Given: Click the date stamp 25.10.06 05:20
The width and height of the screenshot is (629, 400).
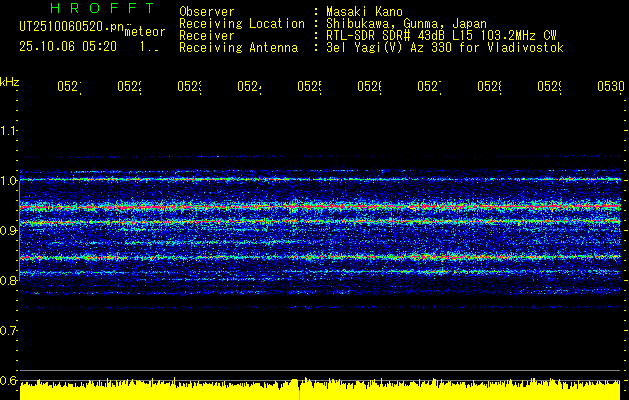Looking at the screenshot, I should [68, 47].
